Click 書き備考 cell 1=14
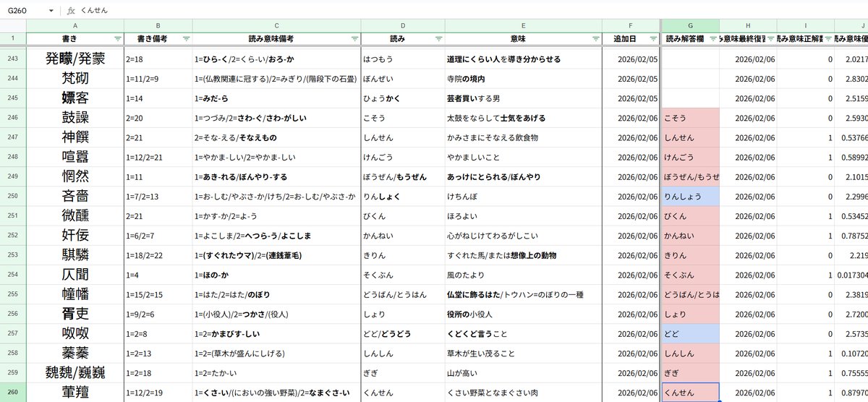The height and width of the screenshot is (402, 868). [158, 98]
